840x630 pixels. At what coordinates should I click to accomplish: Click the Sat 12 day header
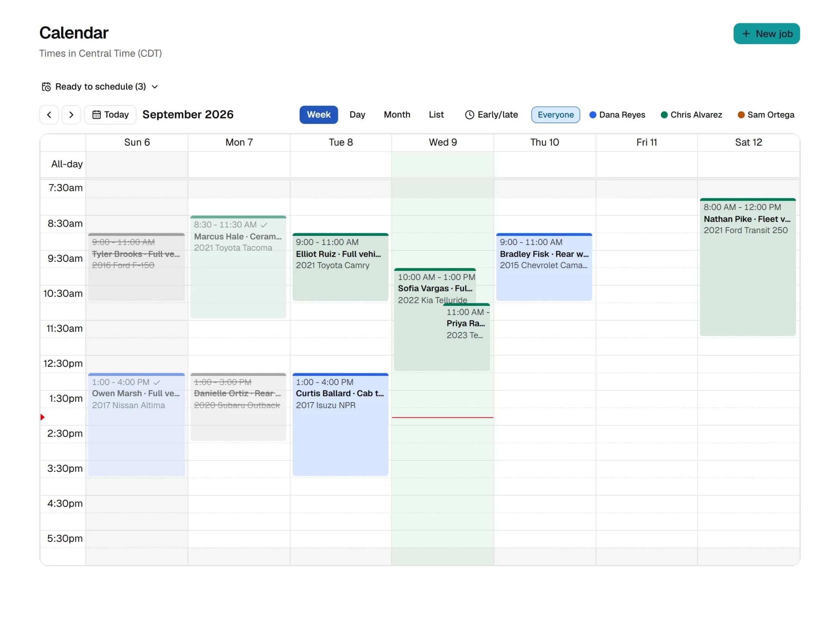coord(748,142)
